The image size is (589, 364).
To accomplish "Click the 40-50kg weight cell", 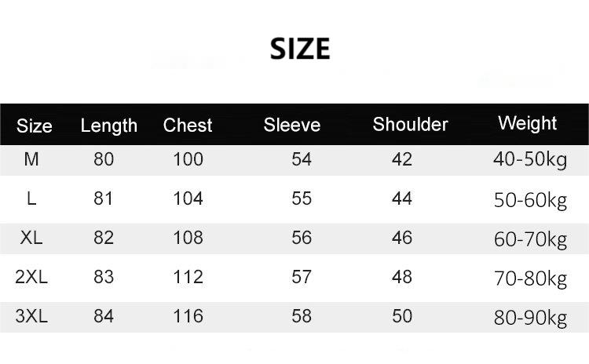I will (530, 160).
